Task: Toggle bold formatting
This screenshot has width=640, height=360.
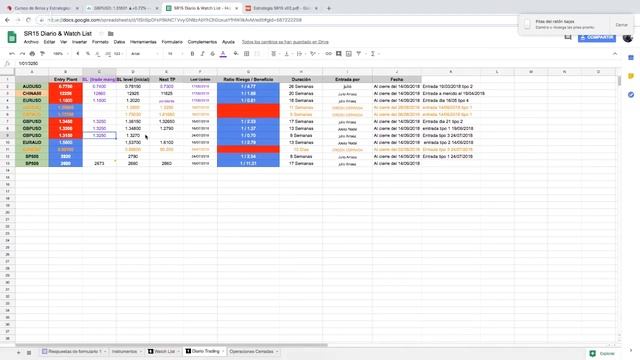Action: [192, 54]
